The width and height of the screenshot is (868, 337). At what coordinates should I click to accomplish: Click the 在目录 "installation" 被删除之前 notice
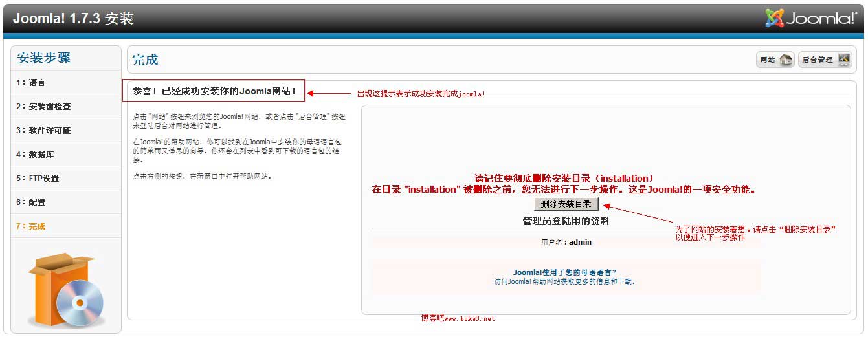coord(564,190)
